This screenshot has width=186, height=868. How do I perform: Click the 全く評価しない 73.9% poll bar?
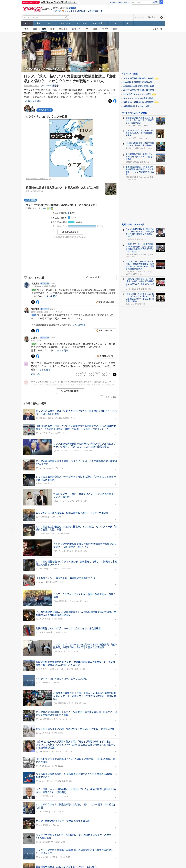pos(81,226)
